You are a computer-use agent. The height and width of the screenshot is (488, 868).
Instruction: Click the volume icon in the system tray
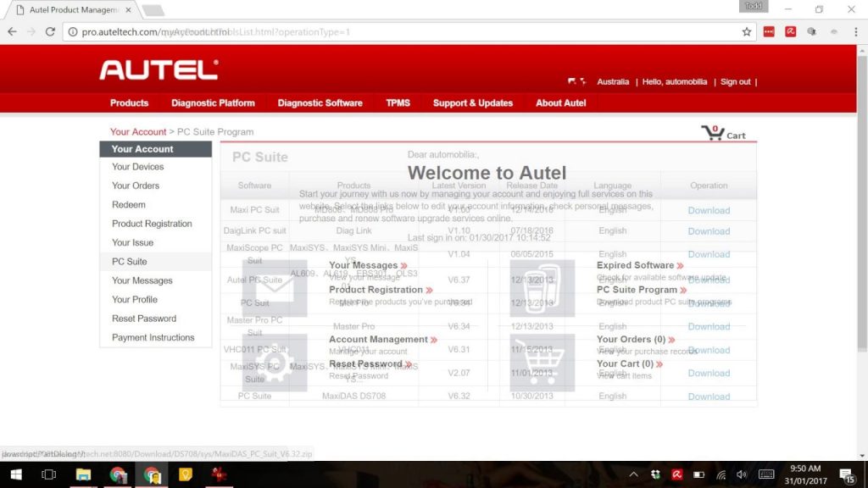[742, 475]
